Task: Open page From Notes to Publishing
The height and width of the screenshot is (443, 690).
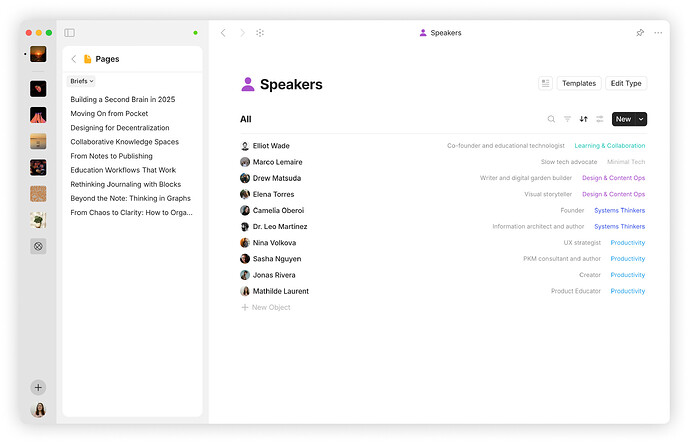Action: pos(111,156)
